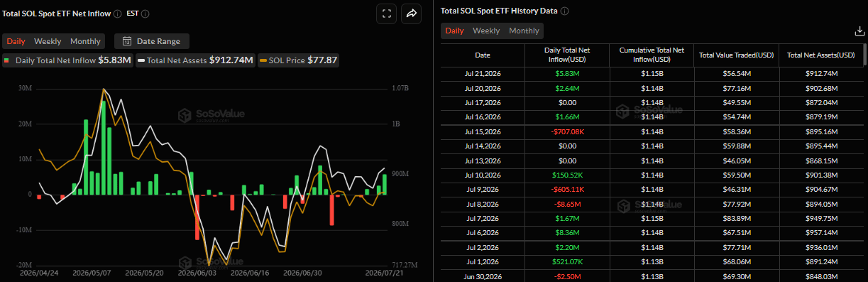868x282 pixels.
Task: Share the SOL ETF inflow chart
Action: [412, 13]
